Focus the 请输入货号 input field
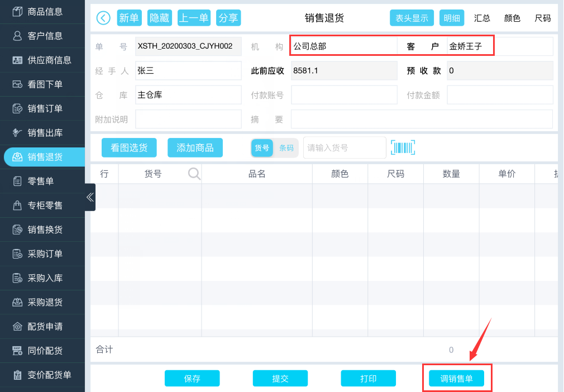The height and width of the screenshot is (392, 564). point(344,148)
